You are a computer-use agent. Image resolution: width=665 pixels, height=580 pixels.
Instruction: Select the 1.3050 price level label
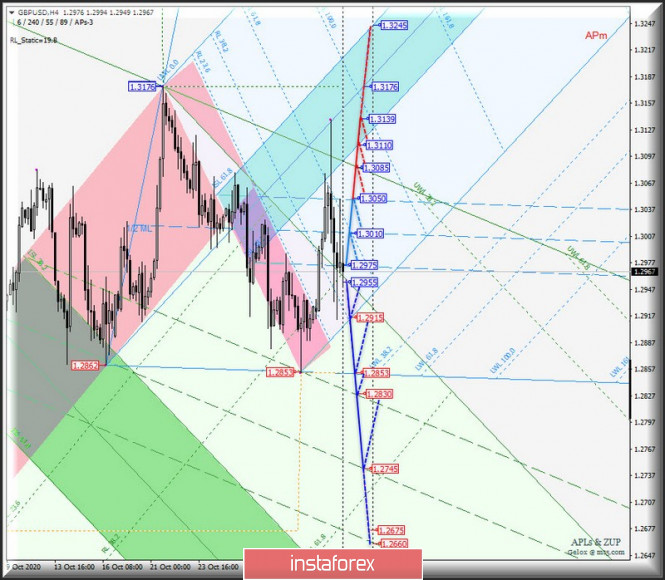373,198
